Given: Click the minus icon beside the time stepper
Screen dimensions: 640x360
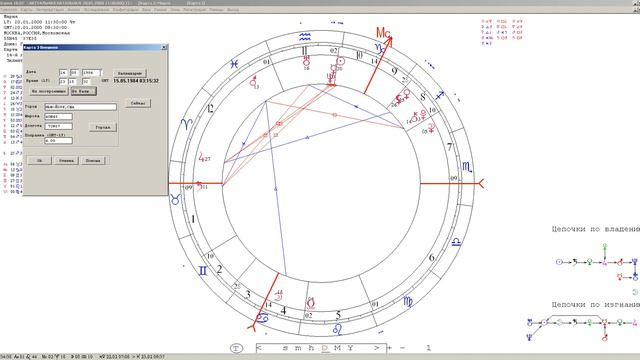Looking at the screenshot, I should click(x=403, y=348).
